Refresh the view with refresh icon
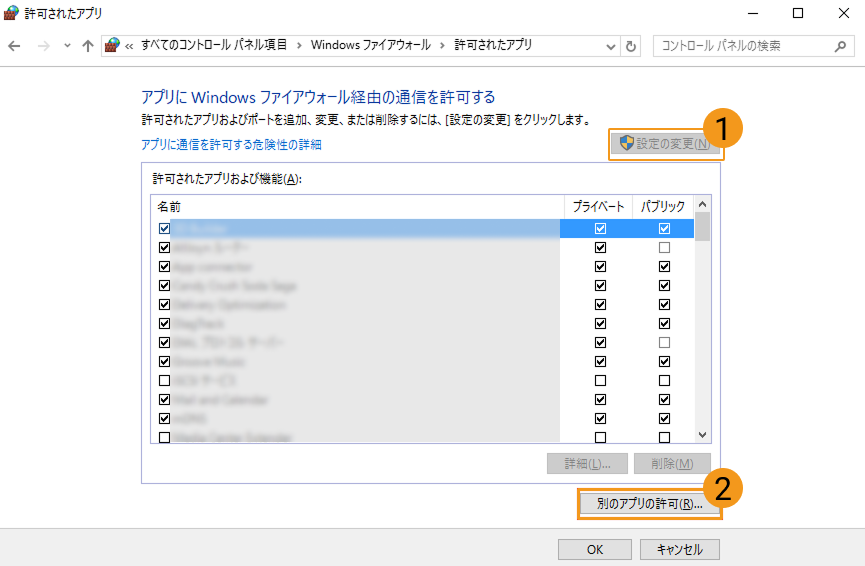This screenshot has width=865, height=566. (x=631, y=46)
